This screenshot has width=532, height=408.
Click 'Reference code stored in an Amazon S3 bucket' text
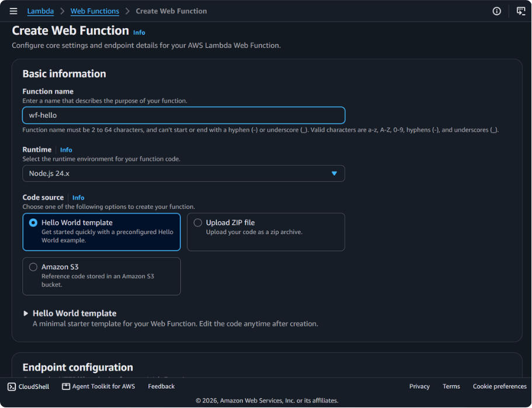[98, 281]
